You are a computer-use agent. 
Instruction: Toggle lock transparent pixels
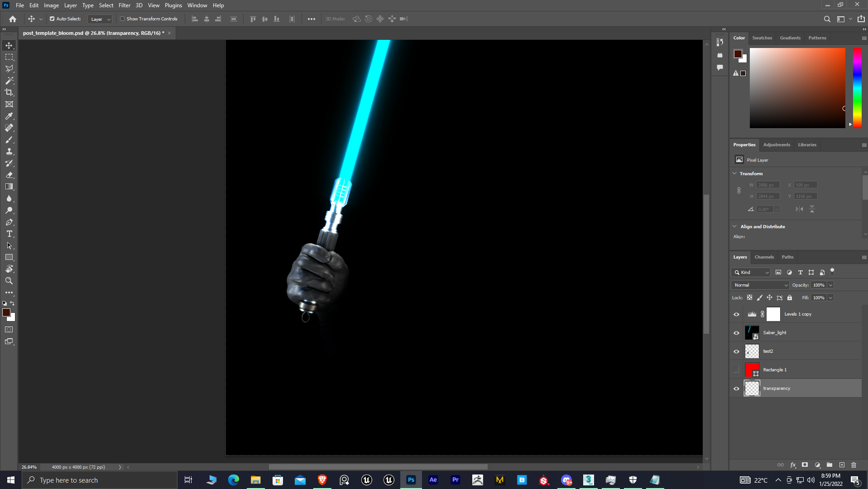coord(749,298)
